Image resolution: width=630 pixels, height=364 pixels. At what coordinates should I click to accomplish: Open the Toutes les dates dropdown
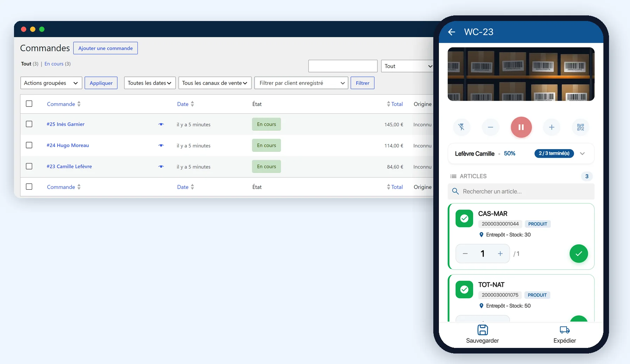click(x=150, y=83)
